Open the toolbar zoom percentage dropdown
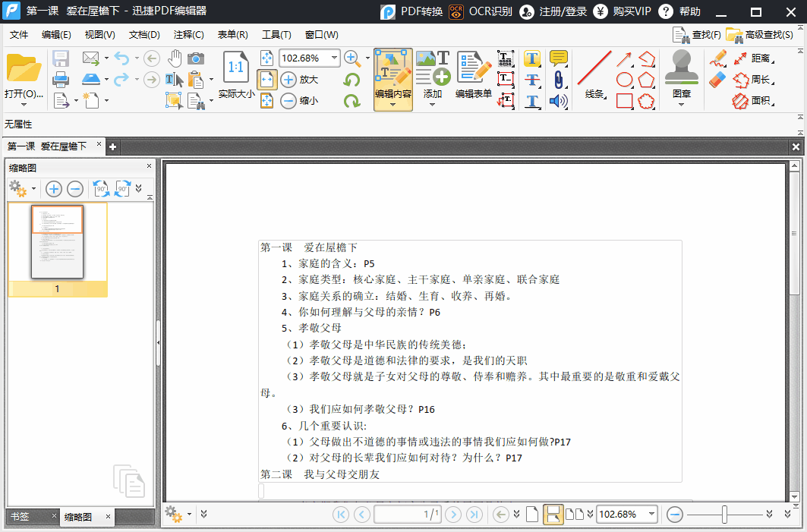The height and width of the screenshot is (532, 807). pyautogui.click(x=335, y=58)
